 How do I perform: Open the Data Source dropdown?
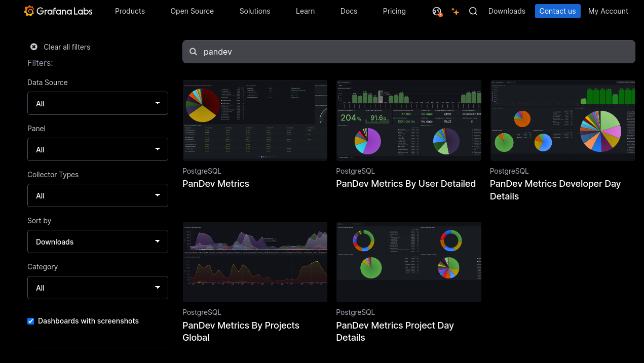pos(98,103)
